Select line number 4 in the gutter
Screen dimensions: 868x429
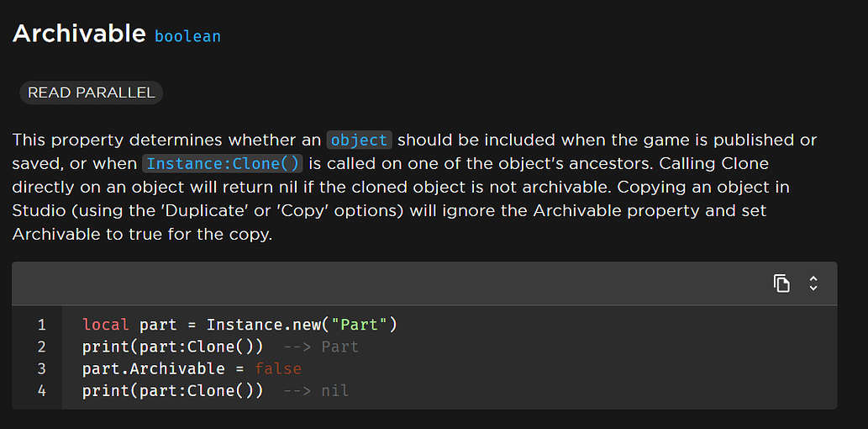click(x=42, y=390)
